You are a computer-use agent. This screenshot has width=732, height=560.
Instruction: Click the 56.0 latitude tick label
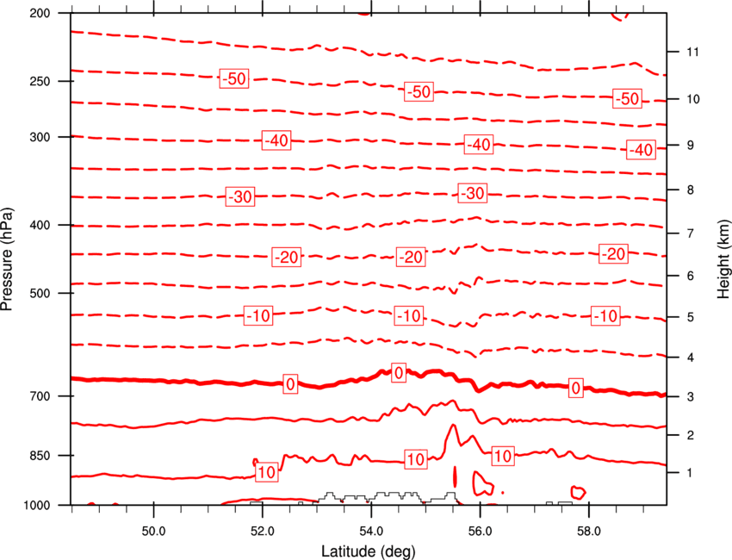point(480,532)
